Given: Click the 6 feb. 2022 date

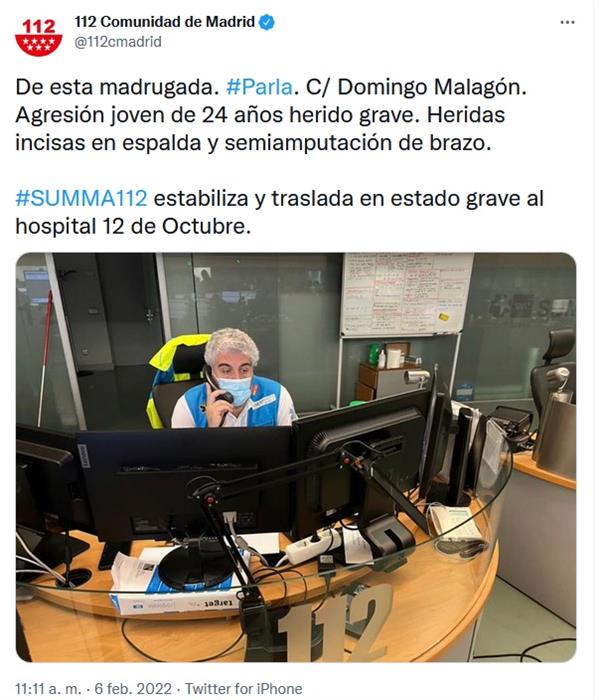Looking at the screenshot, I should coord(133,688).
